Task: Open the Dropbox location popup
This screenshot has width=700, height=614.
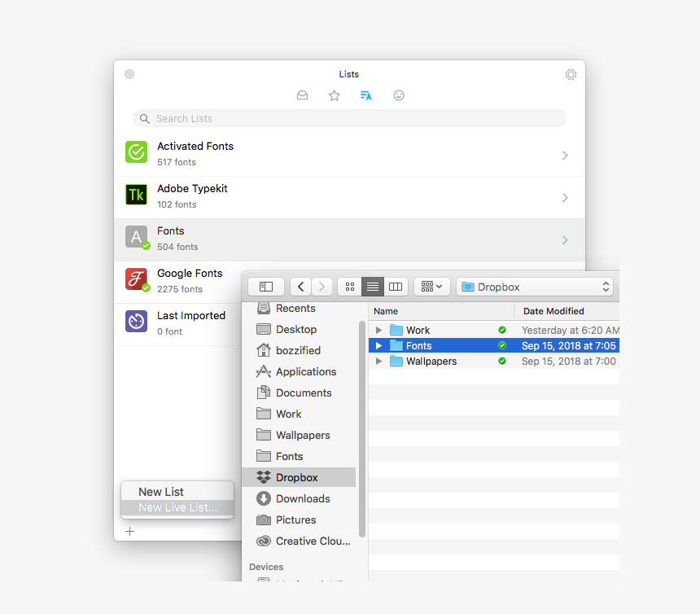Action: [x=535, y=287]
